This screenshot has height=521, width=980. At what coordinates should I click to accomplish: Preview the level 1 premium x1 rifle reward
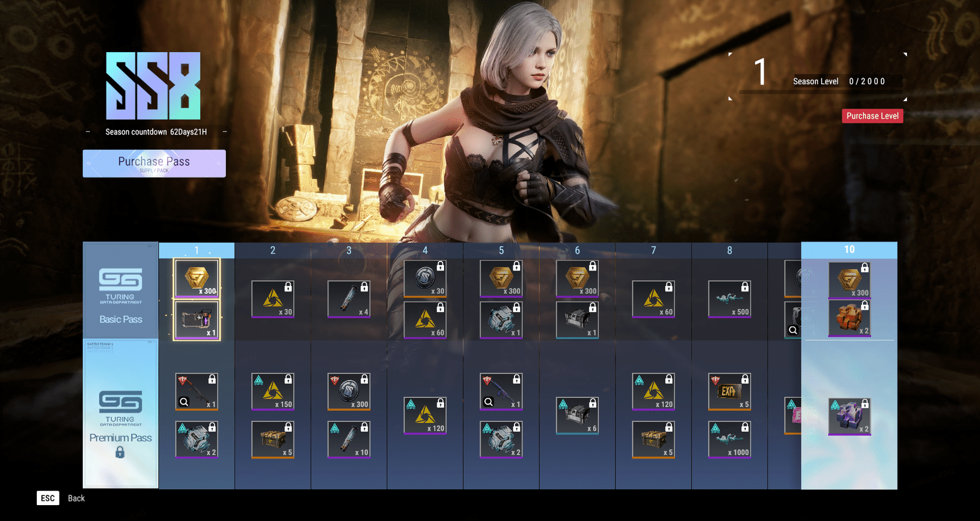(184, 402)
